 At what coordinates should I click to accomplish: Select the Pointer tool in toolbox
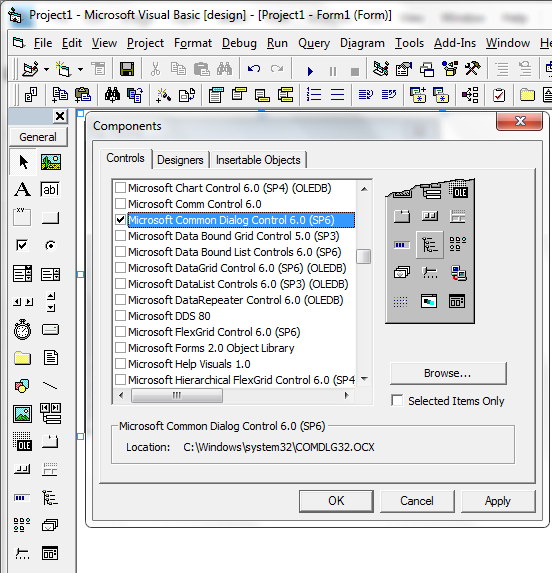pyautogui.click(x=23, y=162)
